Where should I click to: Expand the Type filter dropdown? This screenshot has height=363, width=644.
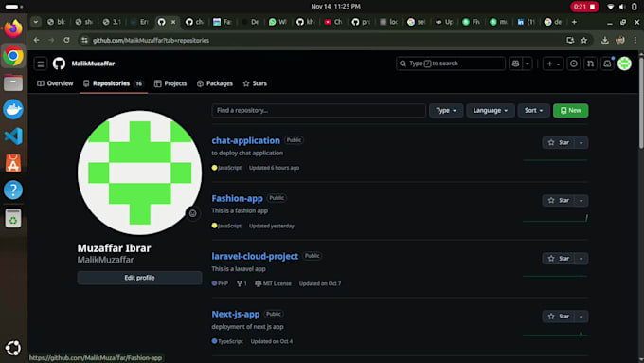pyautogui.click(x=446, y=111)
